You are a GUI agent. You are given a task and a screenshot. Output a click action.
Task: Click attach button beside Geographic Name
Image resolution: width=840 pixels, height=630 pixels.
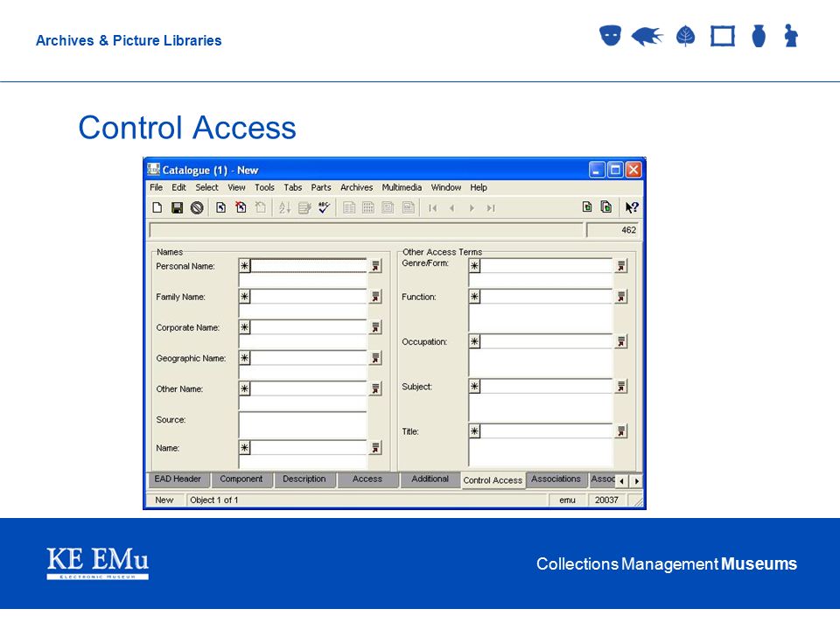tap(376, 358)
